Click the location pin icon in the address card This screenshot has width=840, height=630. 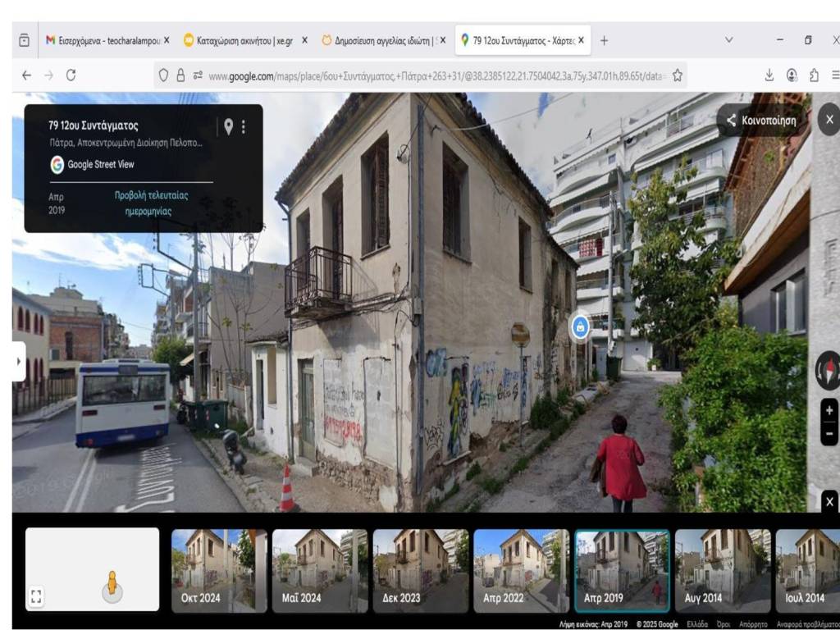point(228,126)
